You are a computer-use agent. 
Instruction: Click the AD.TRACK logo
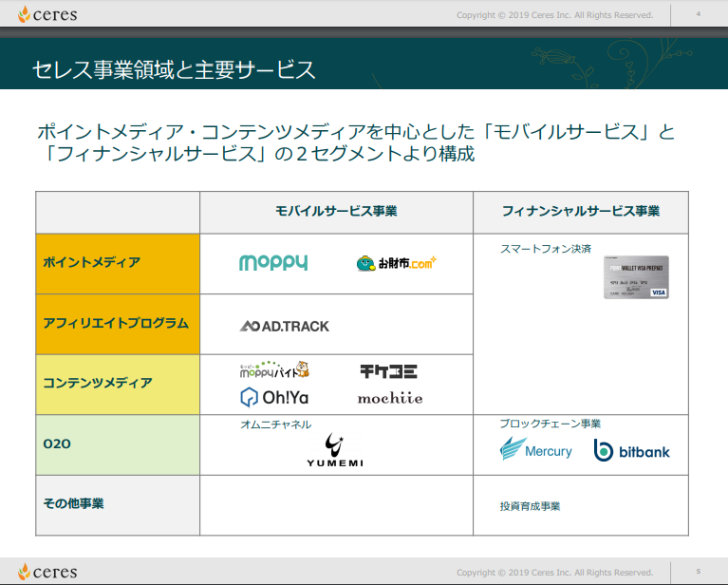click(x=284, y=326)
